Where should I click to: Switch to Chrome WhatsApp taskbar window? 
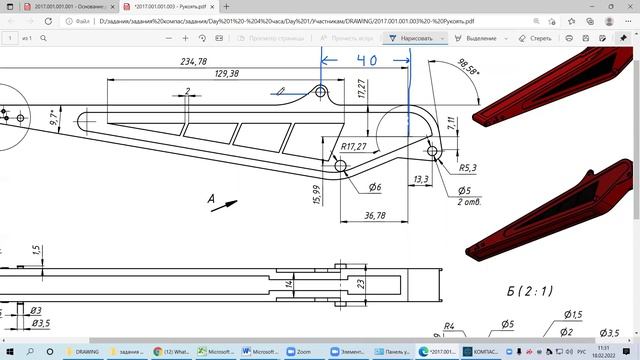tap(171, 351)
